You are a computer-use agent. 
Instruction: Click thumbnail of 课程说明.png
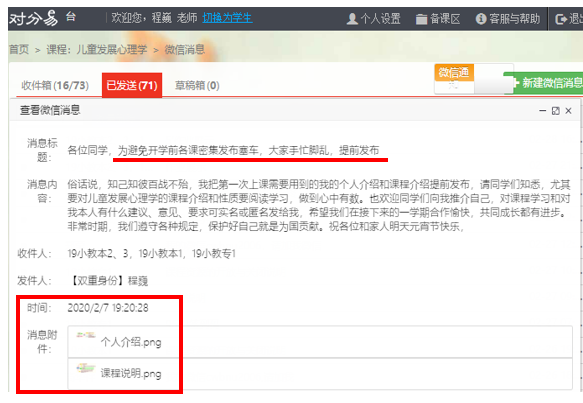(x=86, y=368)
